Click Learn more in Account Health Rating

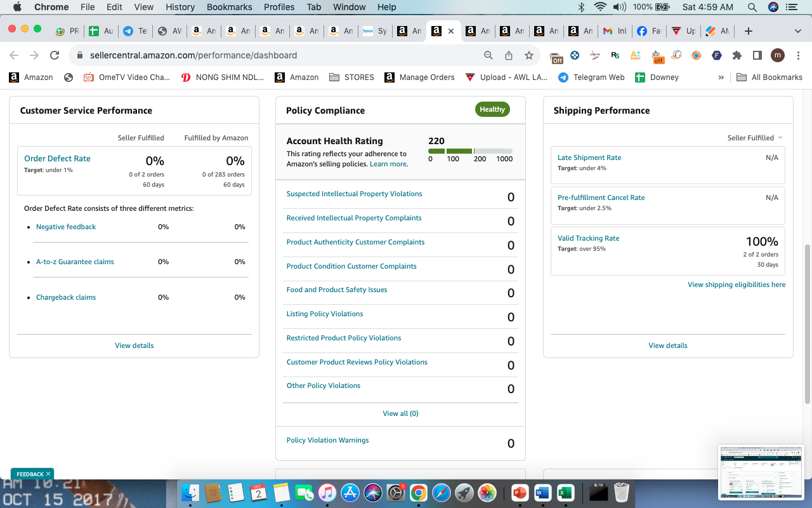(388, 164)
